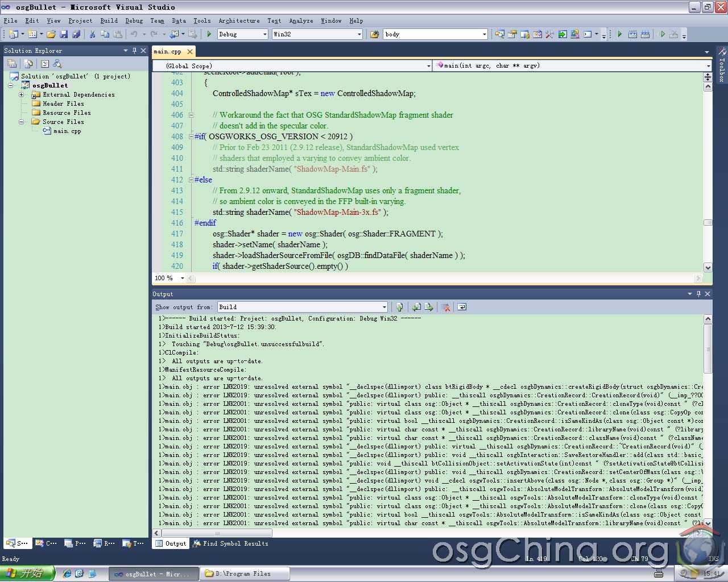Expand the External Dependencies node
Screen dimensions: 728x582
(22, 94)
